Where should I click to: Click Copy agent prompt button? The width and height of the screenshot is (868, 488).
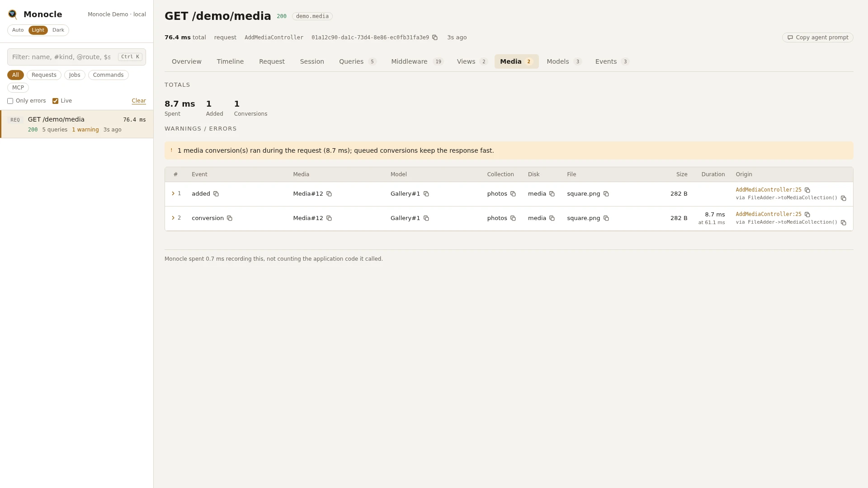818,38
